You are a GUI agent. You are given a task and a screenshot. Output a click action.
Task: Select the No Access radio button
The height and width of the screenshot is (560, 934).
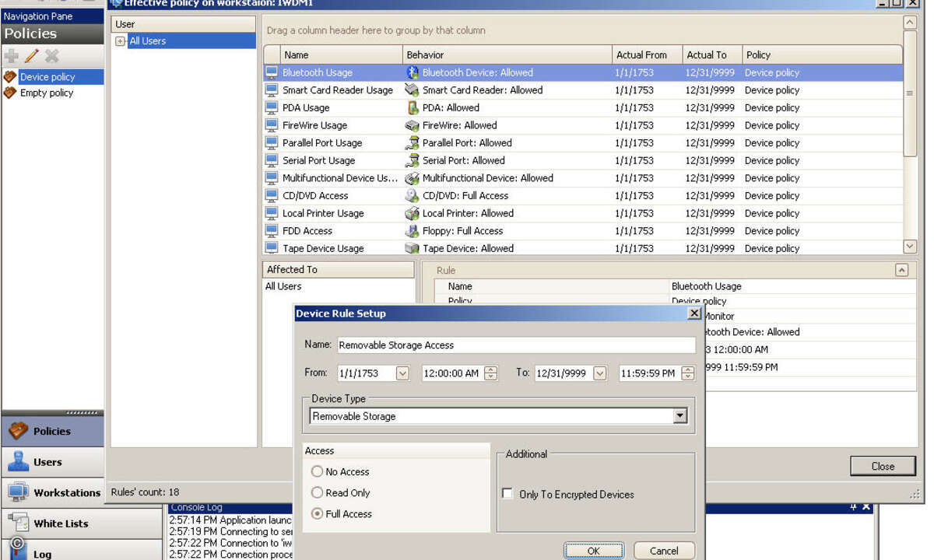pyautogui.click(x=317, y=471)
